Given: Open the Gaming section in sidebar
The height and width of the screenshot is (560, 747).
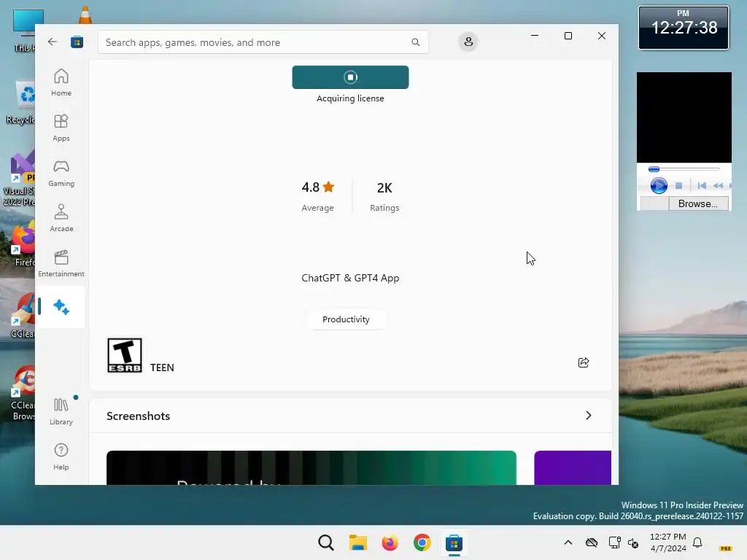Looking at the screenshot, I should pos(61,173).
